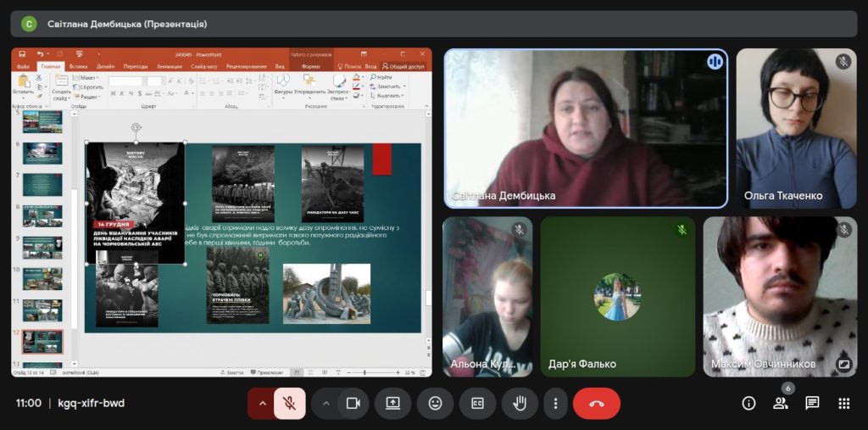Expand audio settings arrow beside microphone

pos(262,404)
